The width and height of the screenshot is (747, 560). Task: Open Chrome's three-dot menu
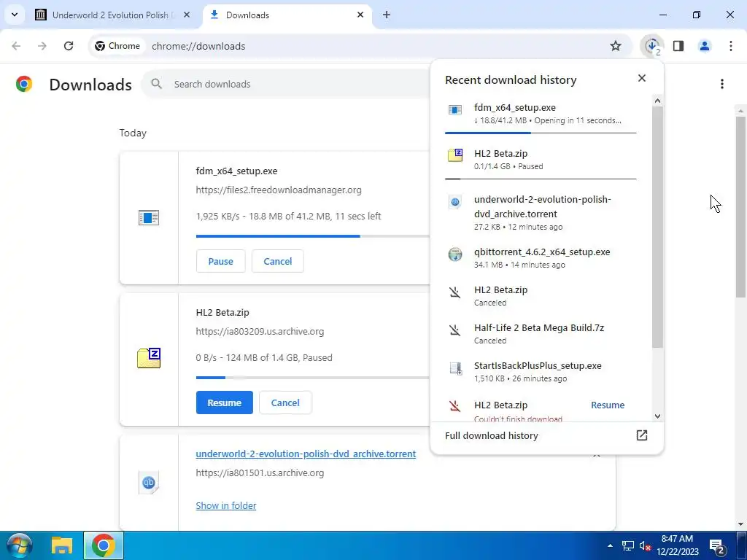pos(731,46)
